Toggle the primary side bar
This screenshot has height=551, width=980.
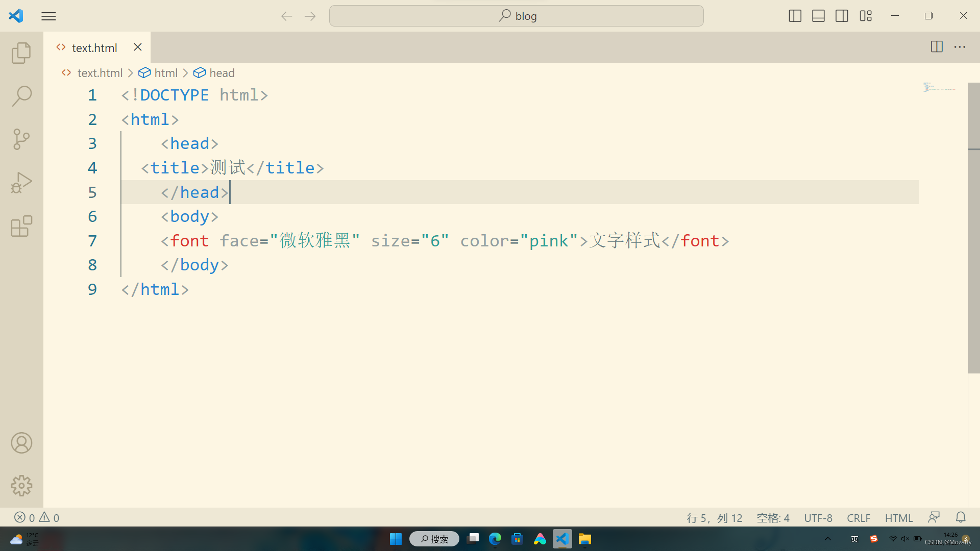coord(795,16)
